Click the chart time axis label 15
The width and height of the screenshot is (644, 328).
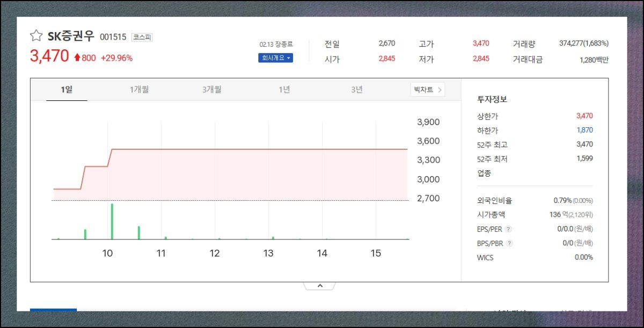[376, 253]
